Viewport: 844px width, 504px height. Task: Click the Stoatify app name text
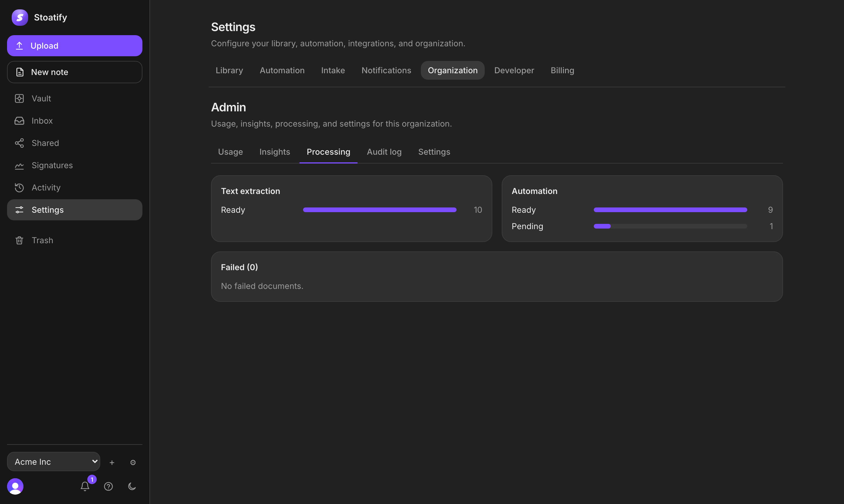tap(50, 17)
